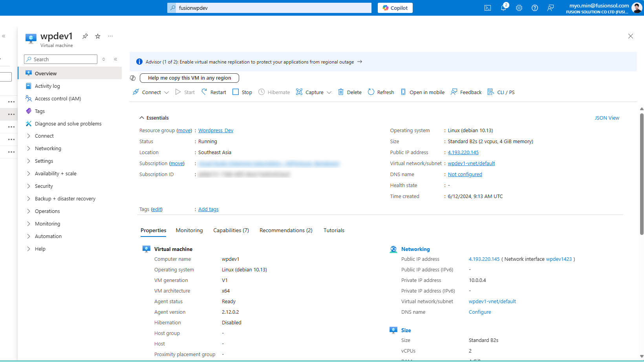Screen dimensions: 644x362
Task: Open notifications bell icon
Action: 504,7
